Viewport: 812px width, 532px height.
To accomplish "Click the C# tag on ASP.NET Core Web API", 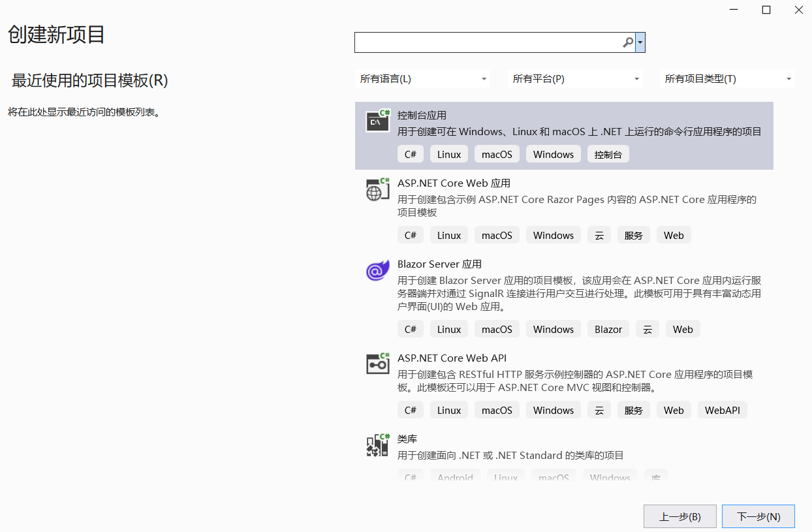I will (x=411, y=410).
